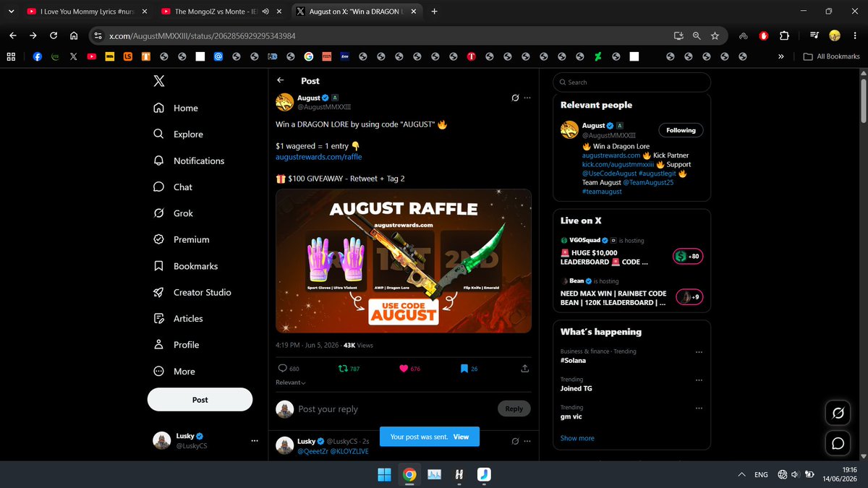Click the Chrome home button

[74, 35]
